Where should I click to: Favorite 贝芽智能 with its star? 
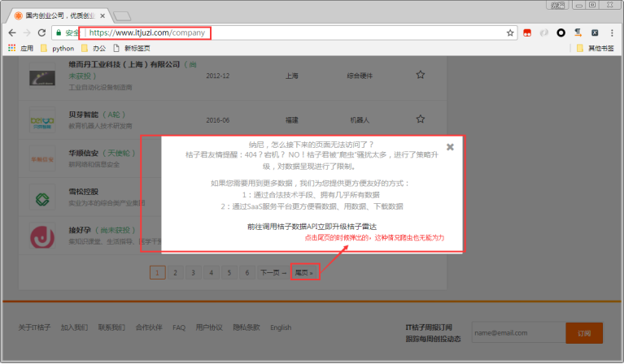(x=421, y=119)
